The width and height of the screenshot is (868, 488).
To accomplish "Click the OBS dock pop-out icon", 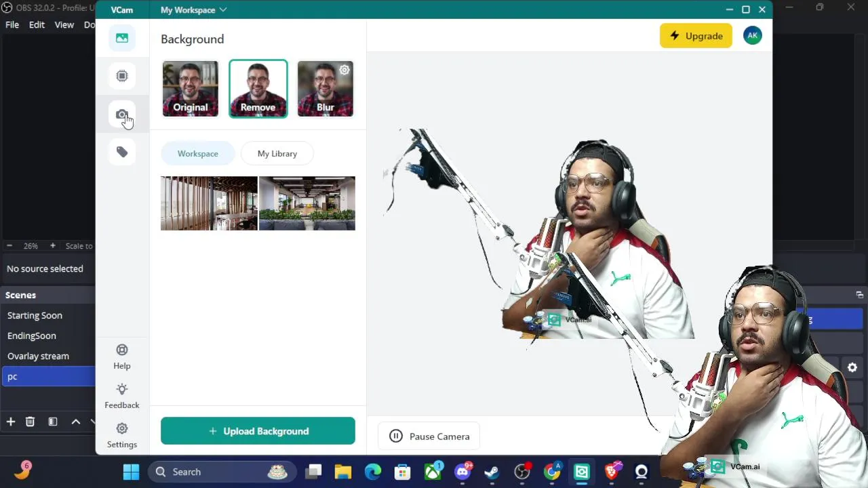I will click(x=860, y=295).
